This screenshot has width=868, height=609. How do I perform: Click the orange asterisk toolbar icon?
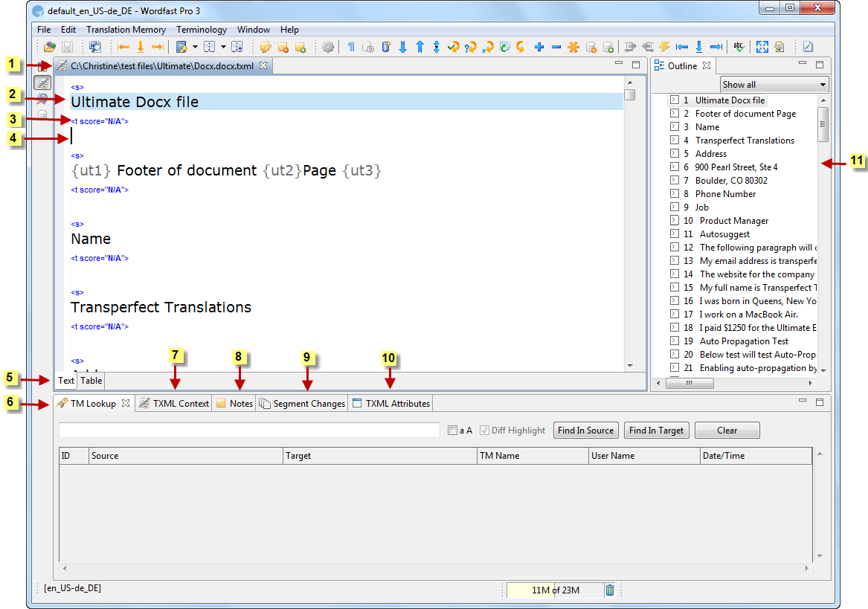(x=573, y=47)
